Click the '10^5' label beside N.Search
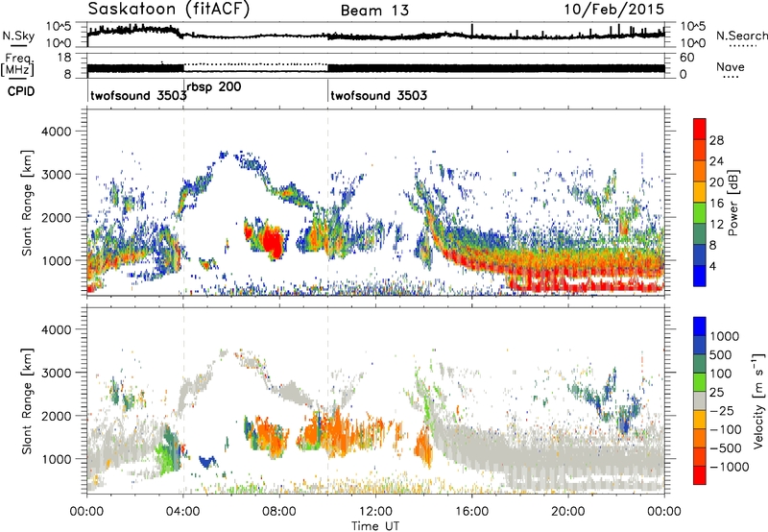Screen dimensions: 768x532 point(693,26)
